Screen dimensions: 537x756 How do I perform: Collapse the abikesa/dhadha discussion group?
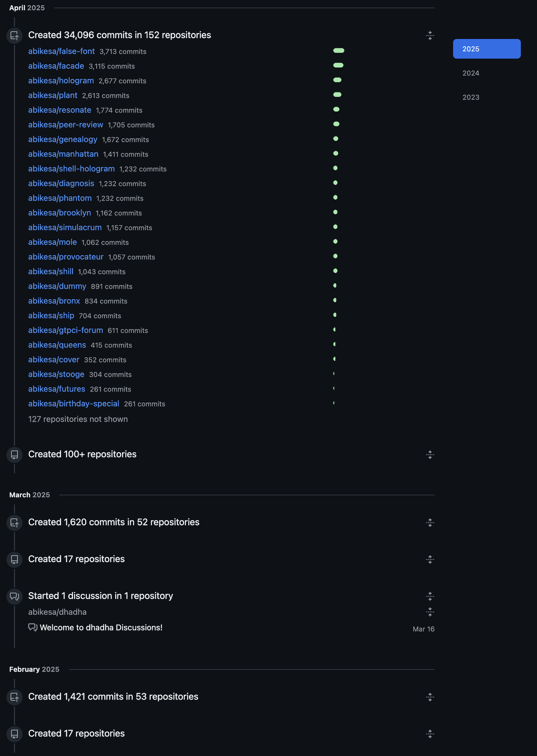(430, 612)
